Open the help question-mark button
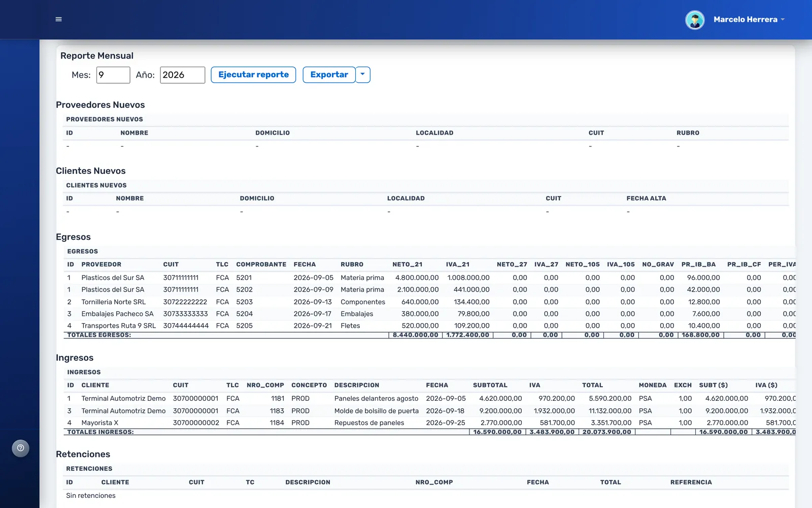This screenshot has width=812, height=508. pos(20,448)
